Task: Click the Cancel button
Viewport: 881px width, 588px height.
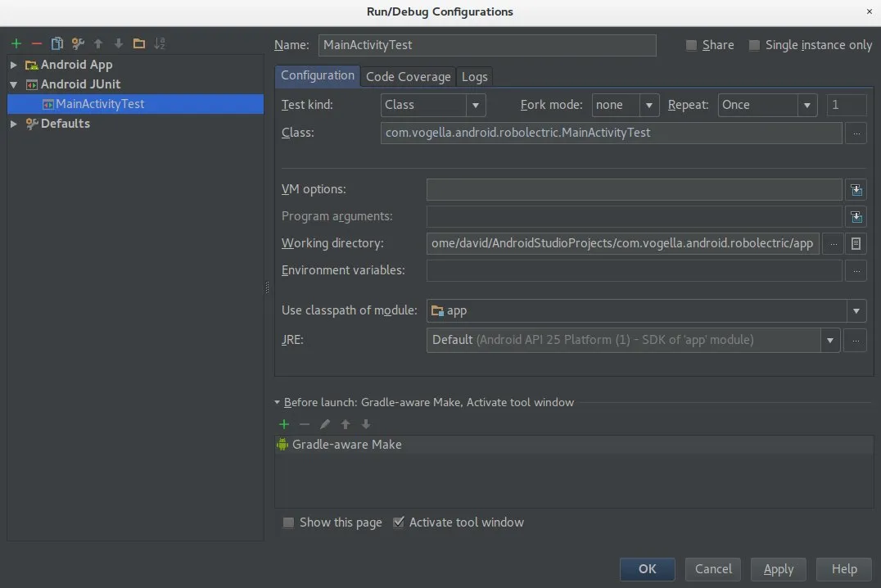Action: coord(713,569)
